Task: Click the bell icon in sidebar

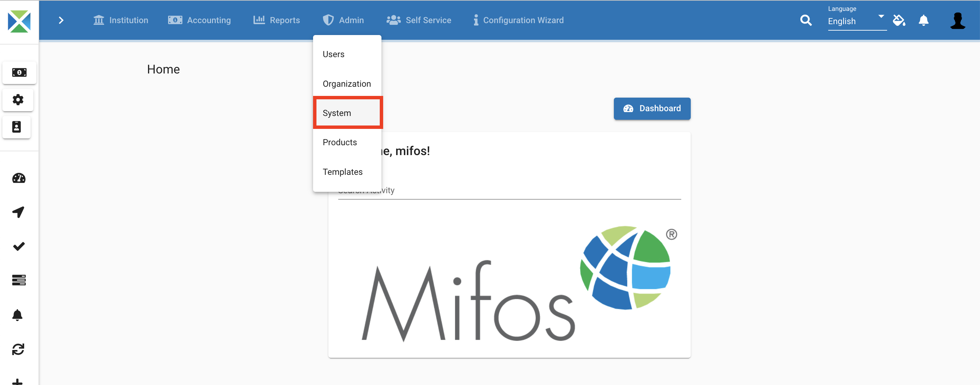Action: tap(17, 315)
